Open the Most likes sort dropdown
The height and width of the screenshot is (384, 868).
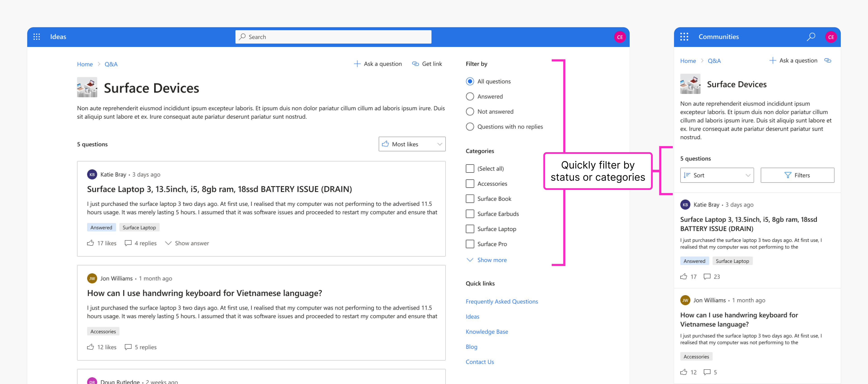tap(412, 144)
